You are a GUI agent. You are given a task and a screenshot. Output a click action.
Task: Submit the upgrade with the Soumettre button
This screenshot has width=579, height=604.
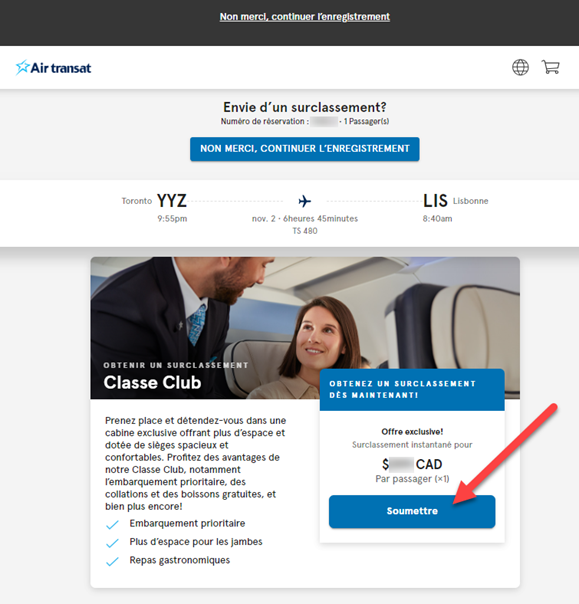tap(412, 511)
